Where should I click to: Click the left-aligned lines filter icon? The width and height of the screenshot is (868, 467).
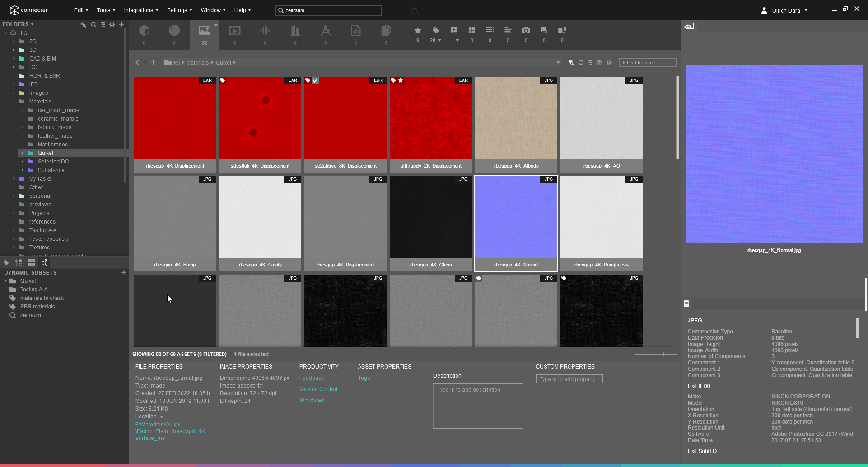pyautogui.click(x=508, y=30)
